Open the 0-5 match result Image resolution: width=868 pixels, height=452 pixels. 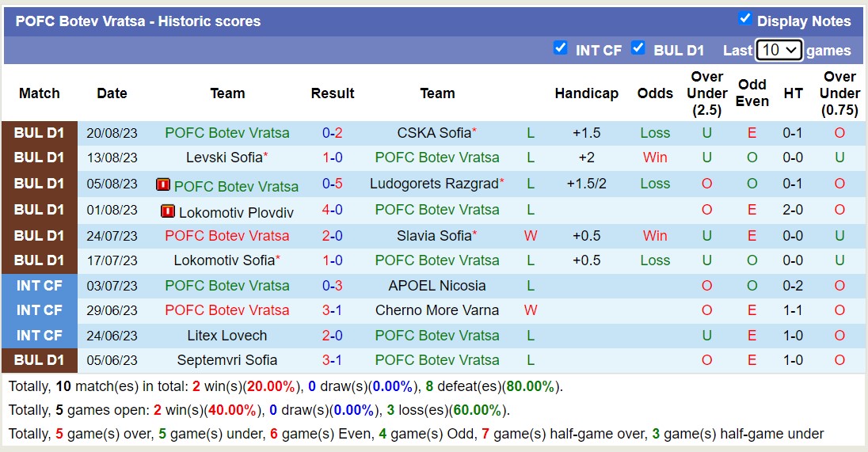click(332, 184)
